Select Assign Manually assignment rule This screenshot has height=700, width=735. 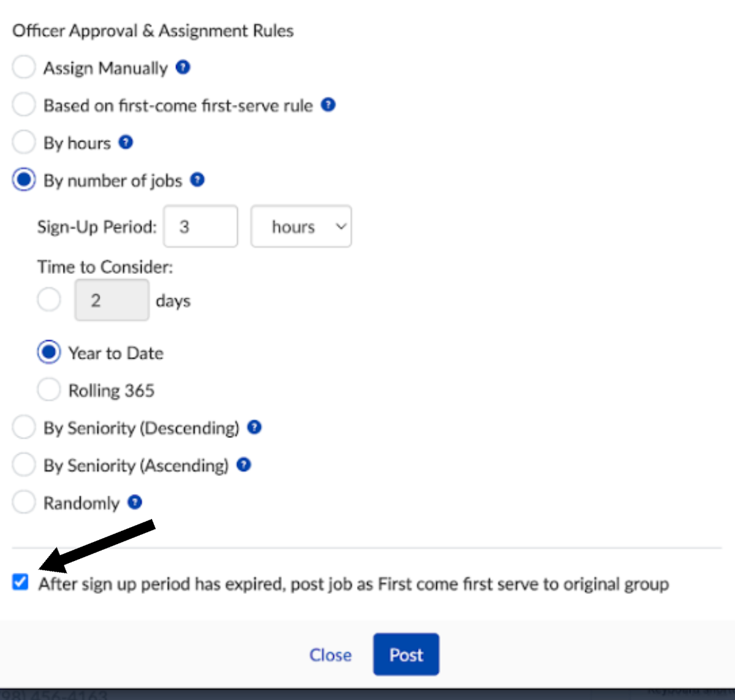coord(24,68)
